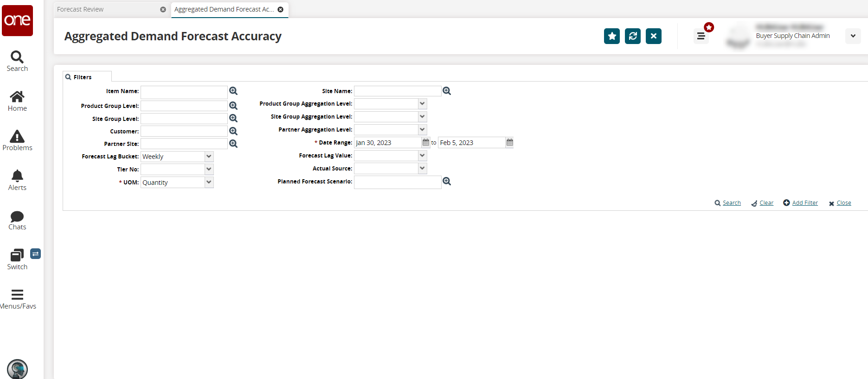Click the Site Name input field

pos(398,91)
